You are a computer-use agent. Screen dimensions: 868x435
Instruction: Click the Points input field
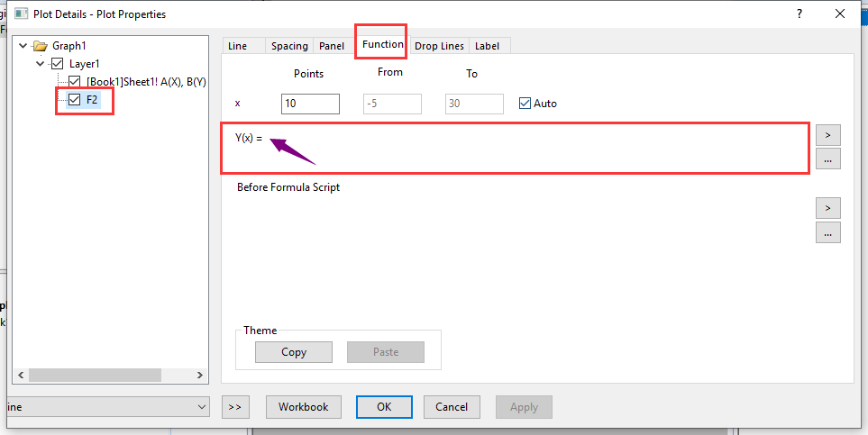point(310,104)
